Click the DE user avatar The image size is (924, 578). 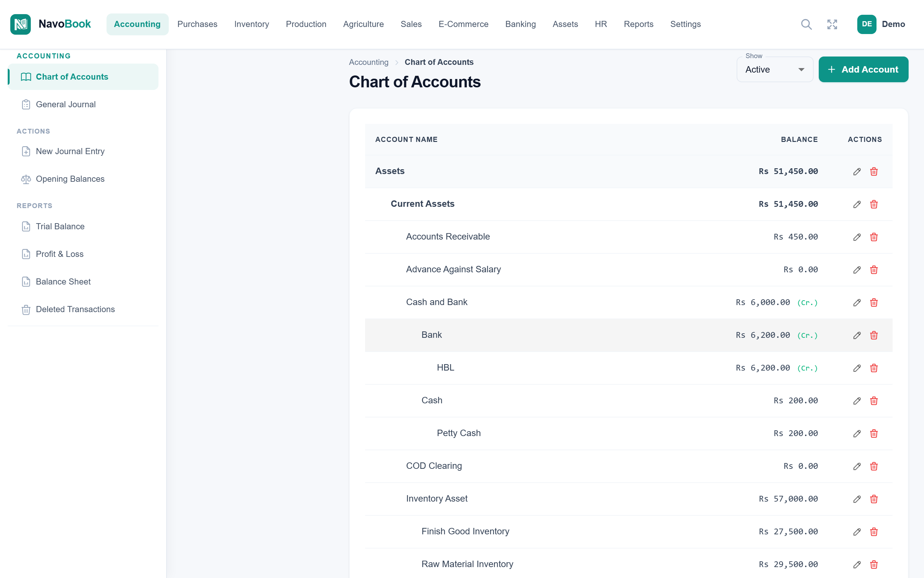pos(866,24)
